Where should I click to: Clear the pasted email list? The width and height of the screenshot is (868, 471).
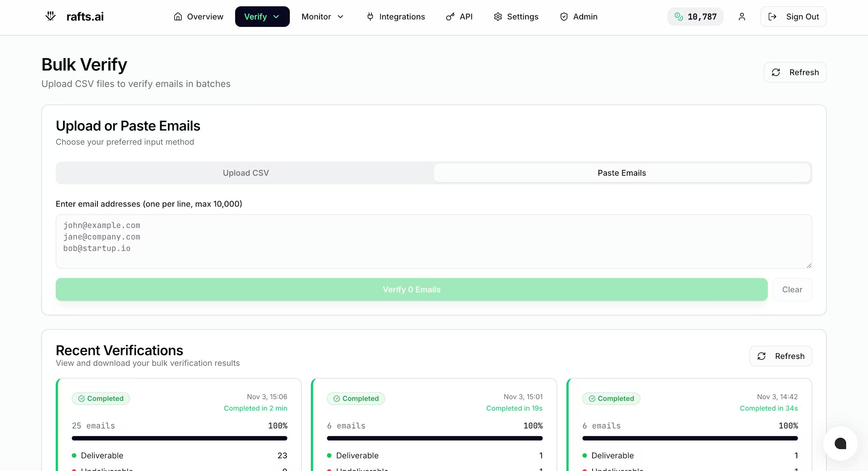[792, 289]
